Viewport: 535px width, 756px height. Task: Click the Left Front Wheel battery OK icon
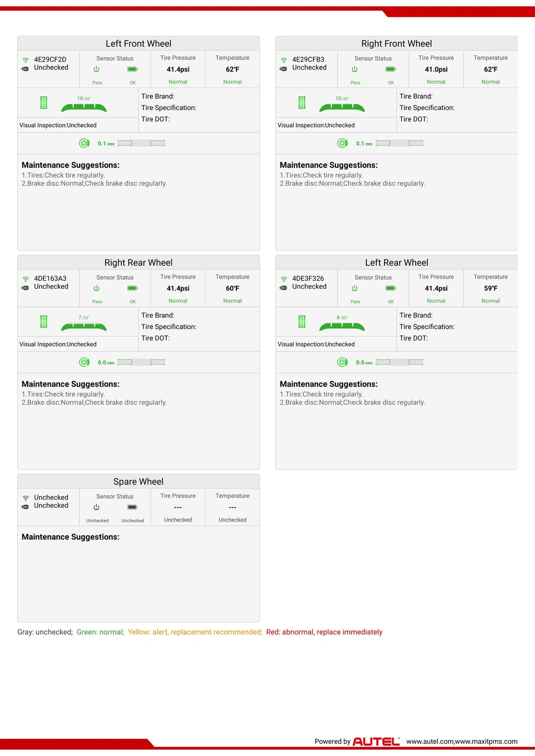[133, 70]
